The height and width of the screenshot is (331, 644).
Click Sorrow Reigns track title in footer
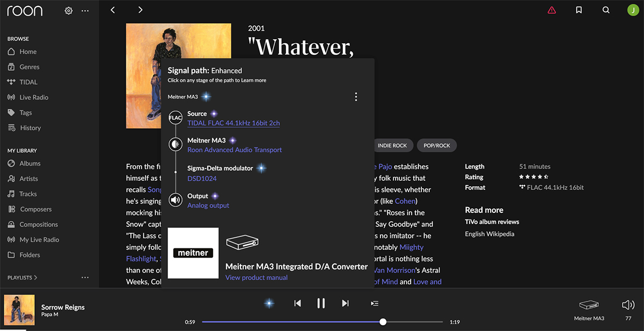pyautogui.click(x=63, y=307)
